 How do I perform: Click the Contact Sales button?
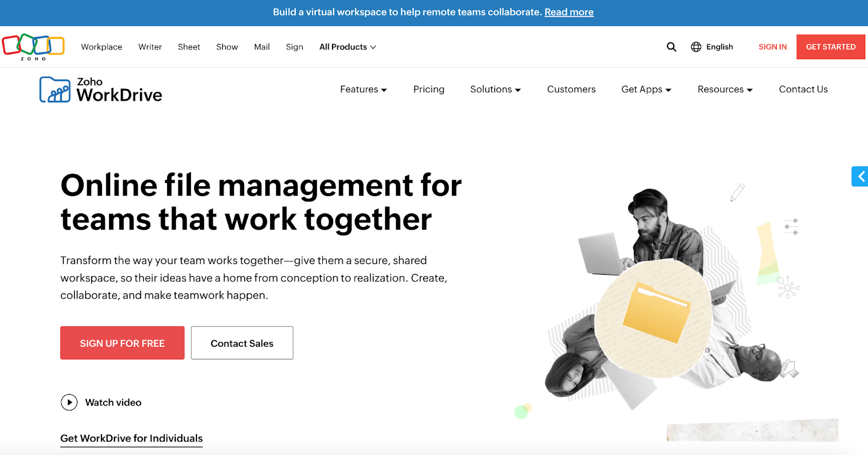(x=242, y=343)
